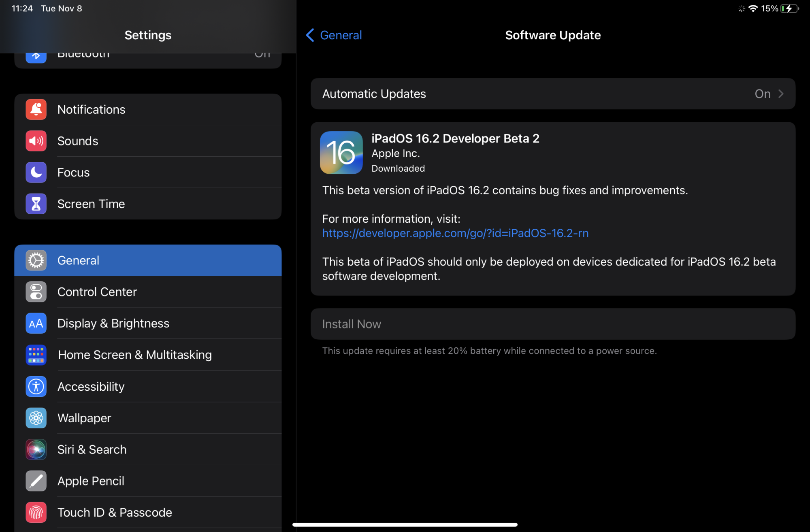The image size is (810, 532).
Task: Open Notifications settings
Action: tap(148, 109)
